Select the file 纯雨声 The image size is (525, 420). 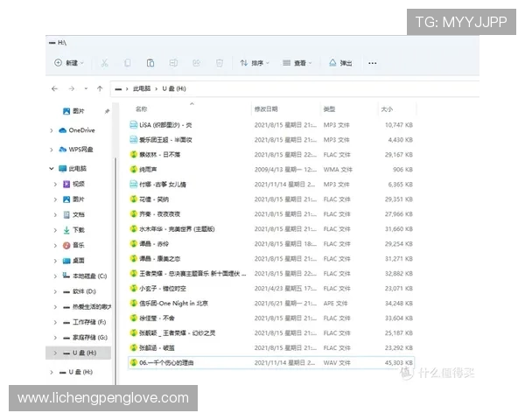click(149, 170)
